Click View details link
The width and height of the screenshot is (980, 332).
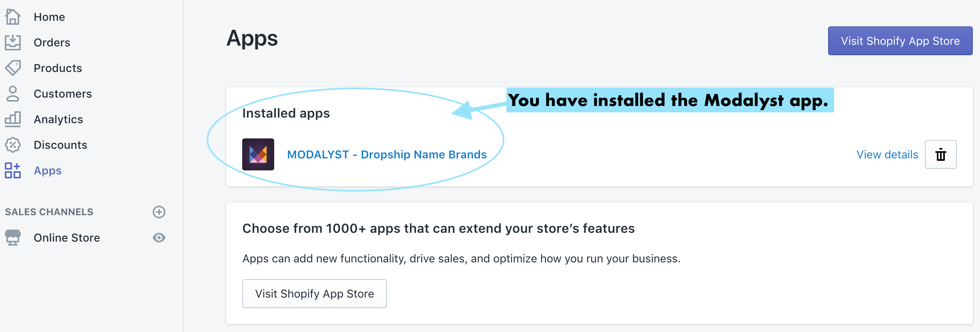tap(887, 154)
